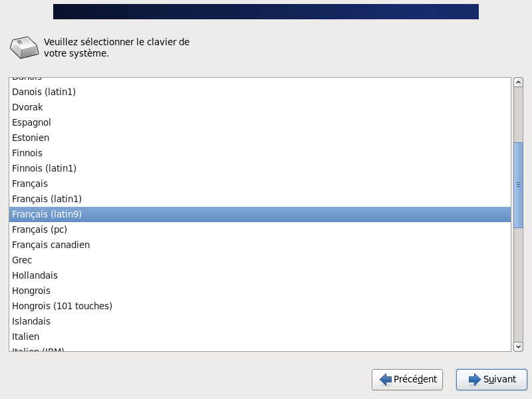
Task: Click the blue arrow on Suivant
Action: point(474,380)
